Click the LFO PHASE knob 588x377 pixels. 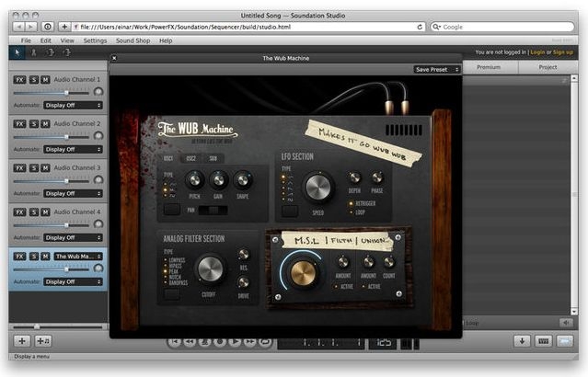[x=377, y=177]
